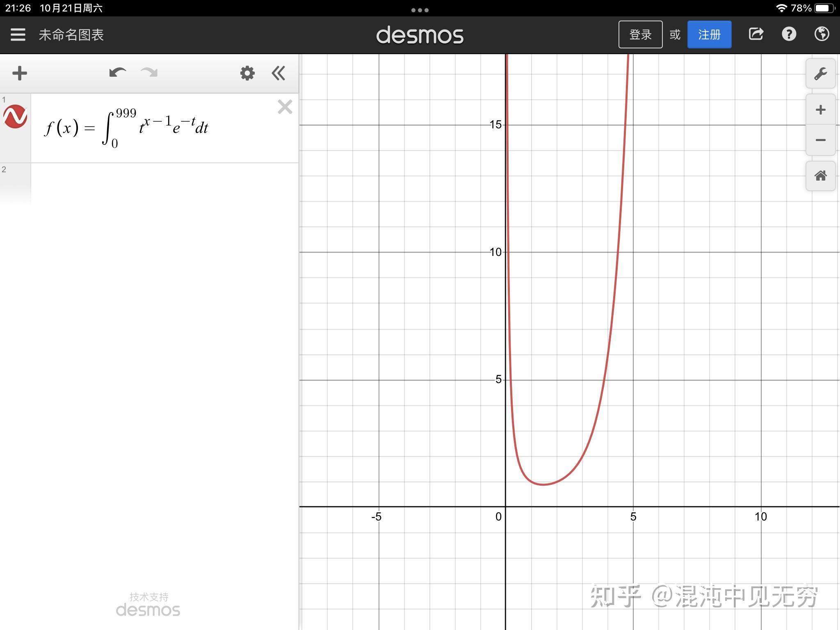Click the blue 注册 sign-up button
The image size is (840, 630).
tap(709, 34)
